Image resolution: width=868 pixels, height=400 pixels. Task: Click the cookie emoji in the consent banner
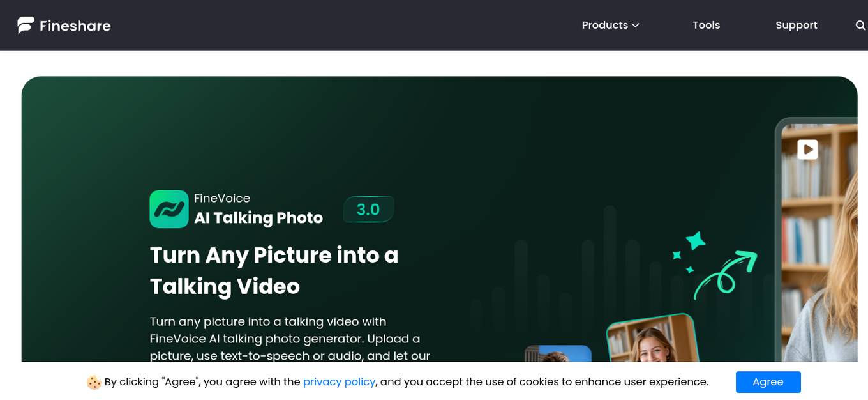point(93,381)
